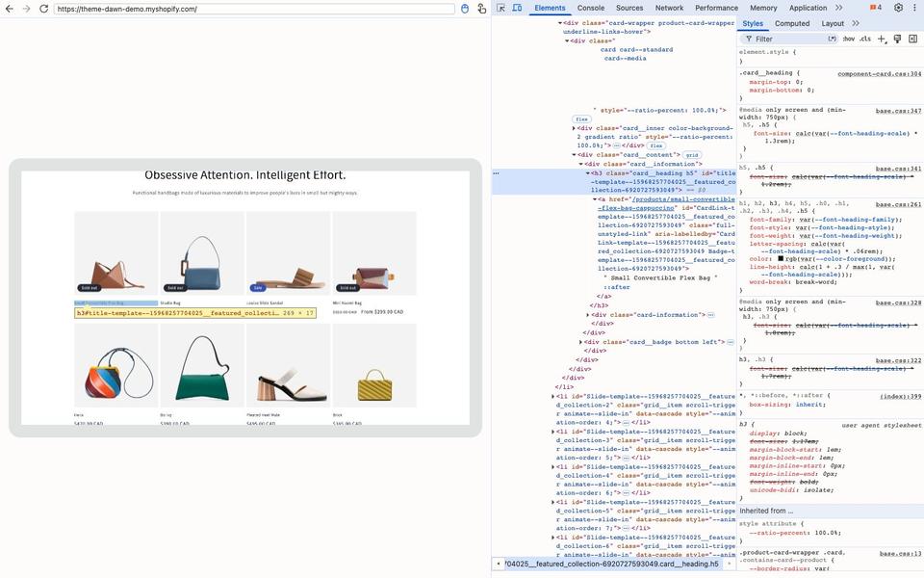Open the DevTools three-dot customize menu

pyautogui.click(x=914, y=8)
